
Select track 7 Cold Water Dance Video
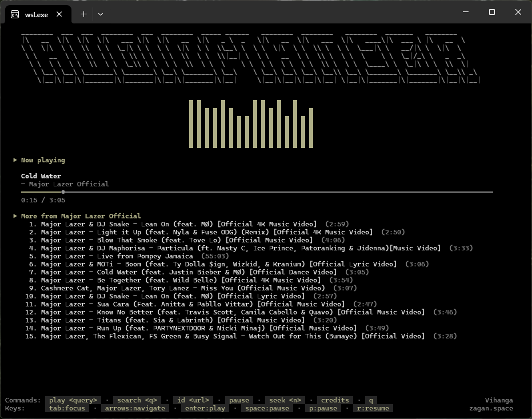click(199, 272)
